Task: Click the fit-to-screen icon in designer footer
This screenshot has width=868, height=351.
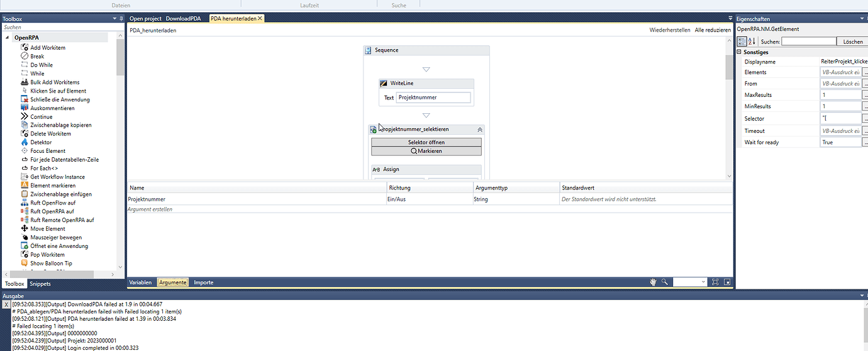Action: [x=715, y=282]
